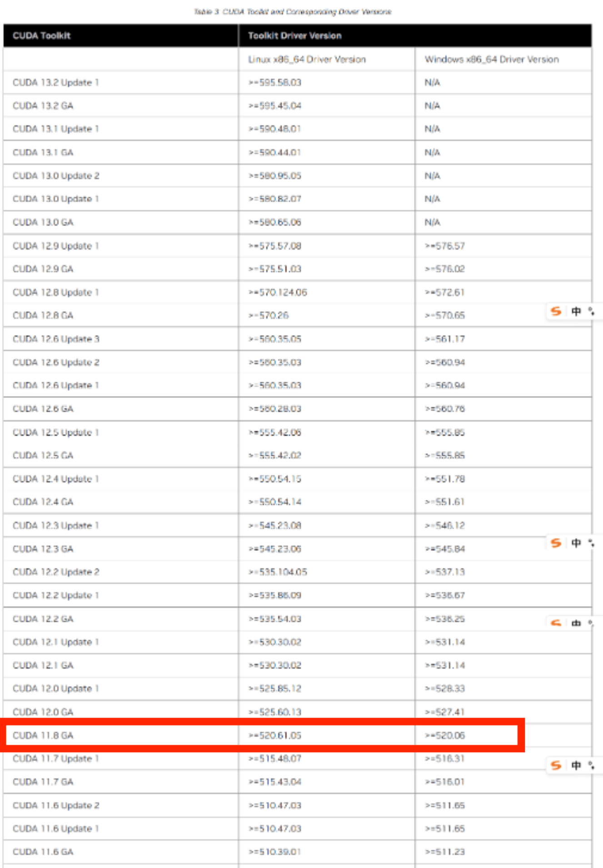This screenshot has height=868, width=603.
Task: Click Sogou logo beside CUDA 12.8 GA row
Action: pyautogui.click(x=556, y=311)
